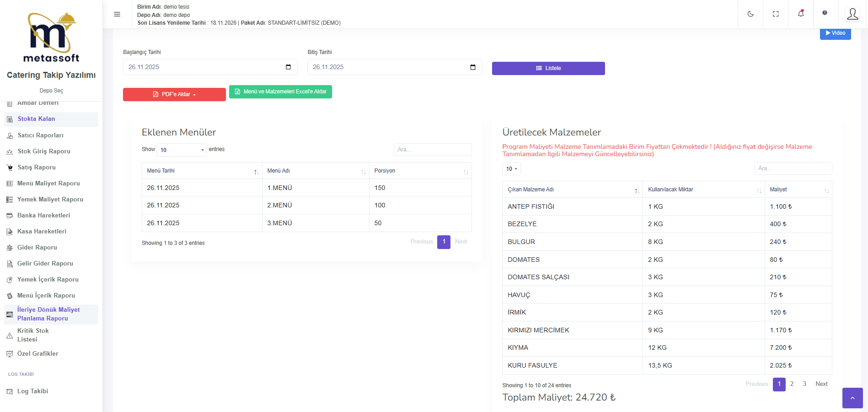Open the notifications bell
The image size is (868, 412).
(801, 14)
